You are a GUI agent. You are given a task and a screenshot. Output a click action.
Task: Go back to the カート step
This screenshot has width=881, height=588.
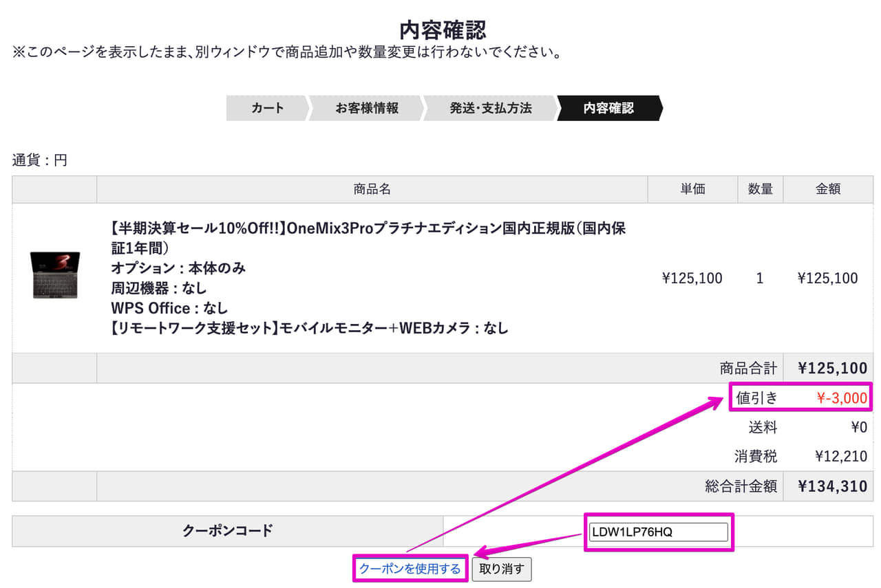pos(267,108)
